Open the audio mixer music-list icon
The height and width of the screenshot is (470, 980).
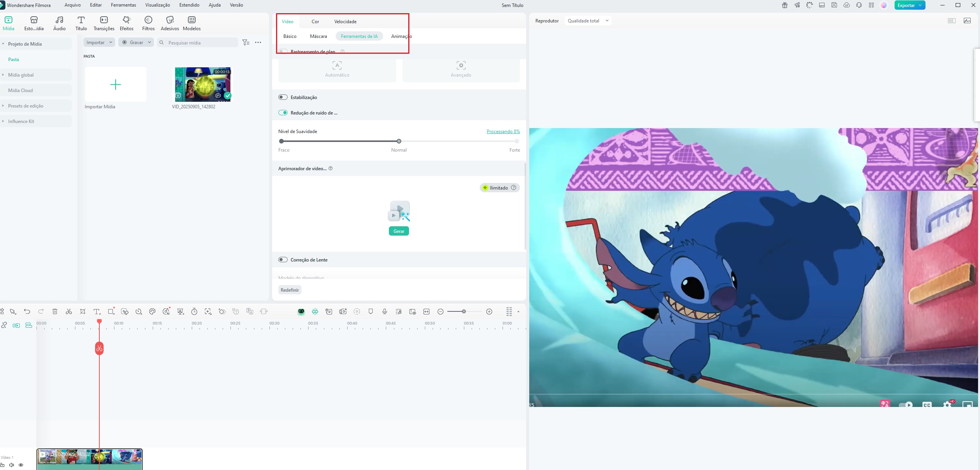point(399,311)
